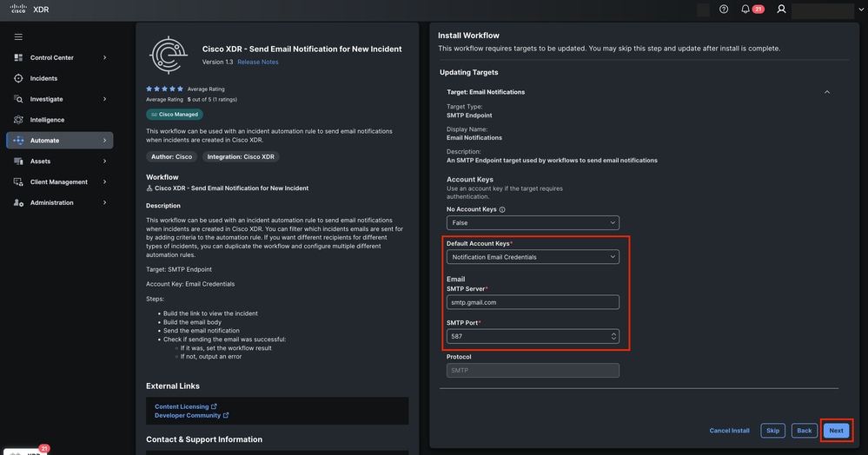Open the Release Notes link
Screen dimensions: 868x455
(257, 62)
